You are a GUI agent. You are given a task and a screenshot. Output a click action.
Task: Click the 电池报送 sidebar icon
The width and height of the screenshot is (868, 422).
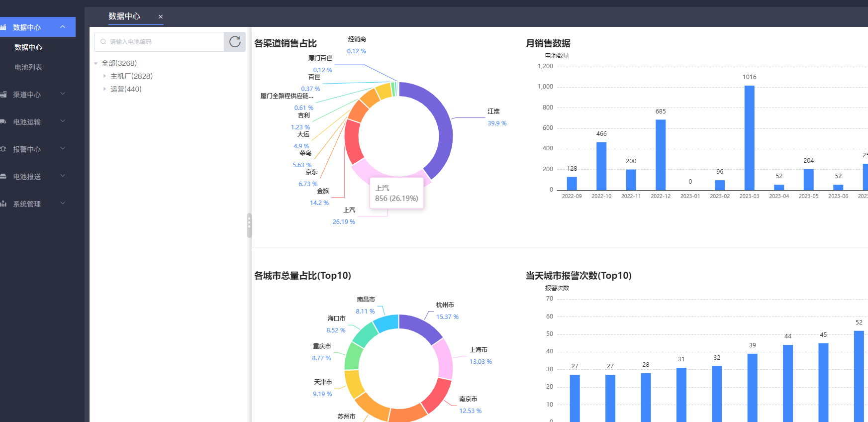3,177
